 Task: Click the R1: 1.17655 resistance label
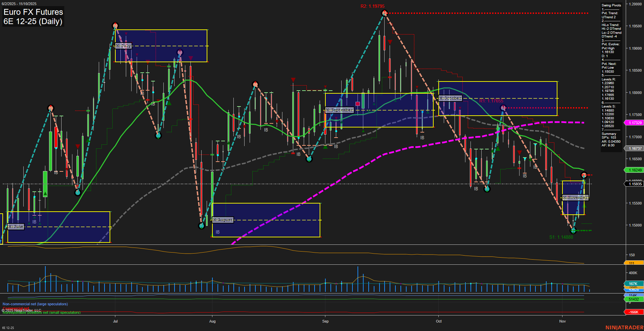pos(491,100)
